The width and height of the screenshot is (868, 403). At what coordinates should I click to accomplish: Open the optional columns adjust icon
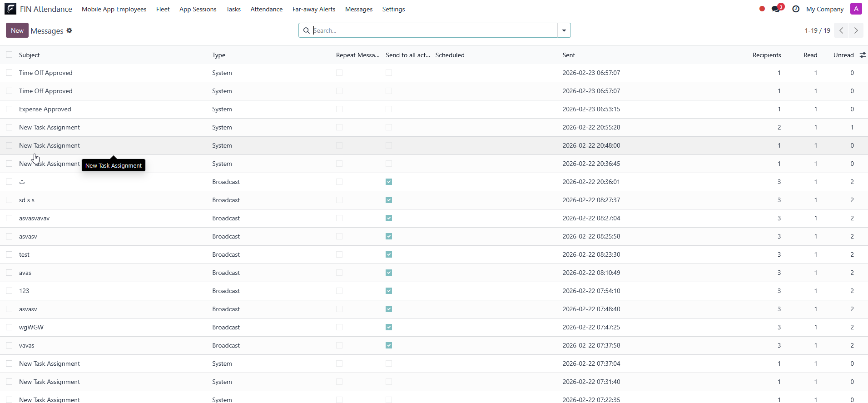click(863, 55)
